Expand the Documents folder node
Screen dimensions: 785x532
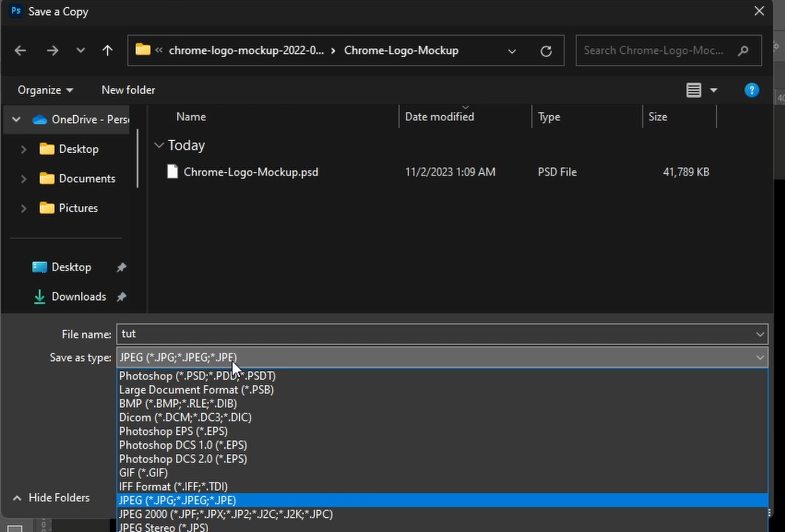click(x=23, y=179)
